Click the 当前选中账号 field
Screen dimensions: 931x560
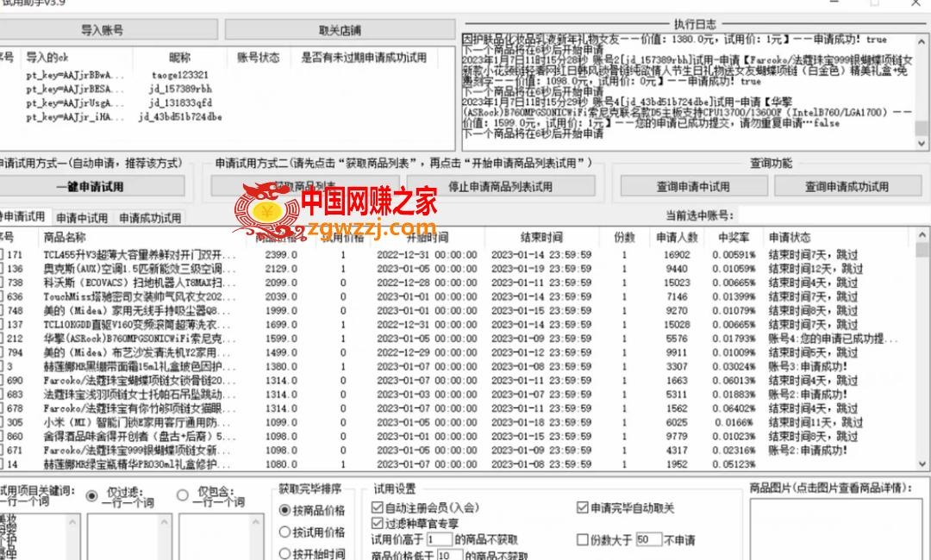833,215
